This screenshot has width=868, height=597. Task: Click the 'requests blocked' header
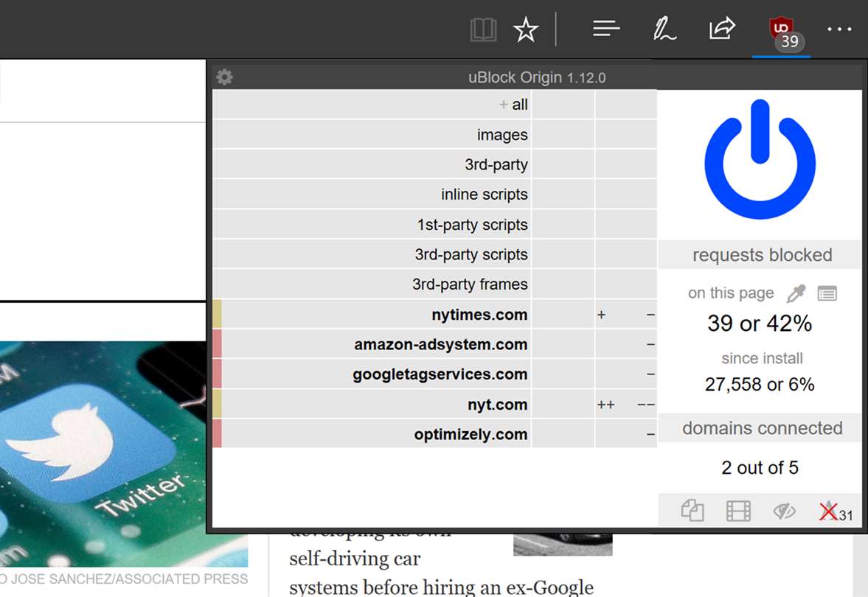coord(762,254)
